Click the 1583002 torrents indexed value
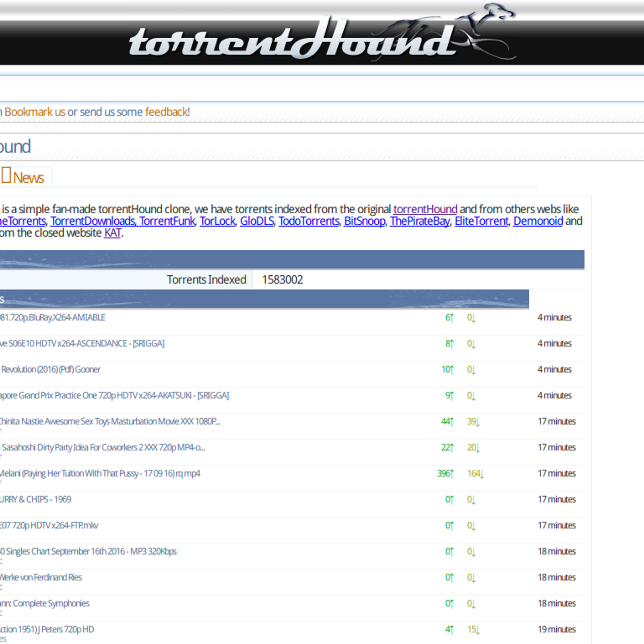Screen dimensions: 644x644 (282, 279)
